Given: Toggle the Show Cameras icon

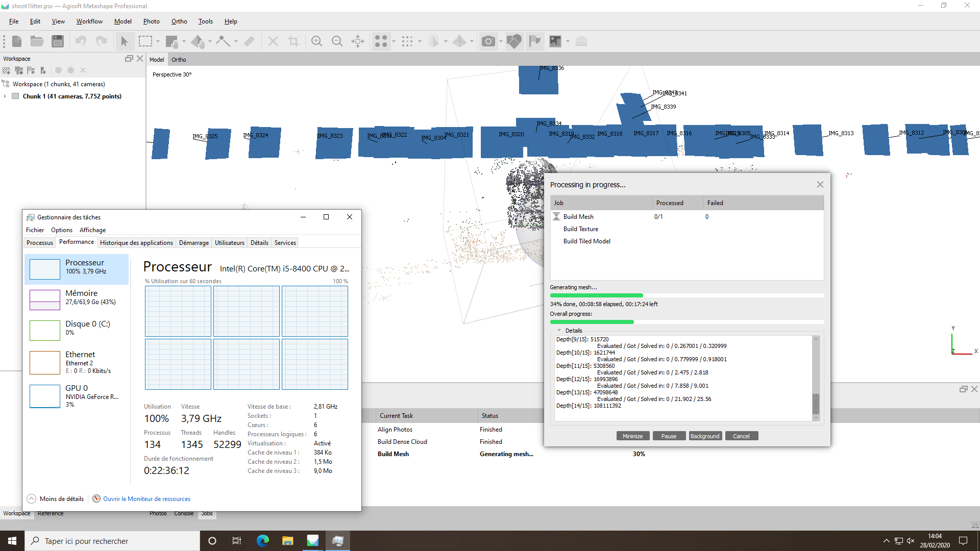Looking at the screenshot, I should [488, 41].
